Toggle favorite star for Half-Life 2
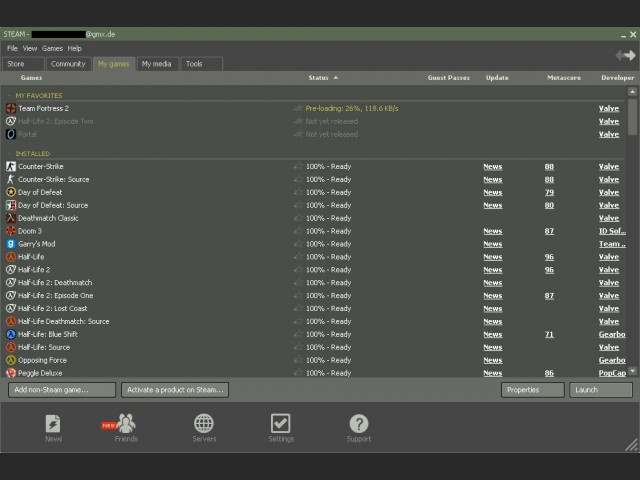 (x=298, y=269)
